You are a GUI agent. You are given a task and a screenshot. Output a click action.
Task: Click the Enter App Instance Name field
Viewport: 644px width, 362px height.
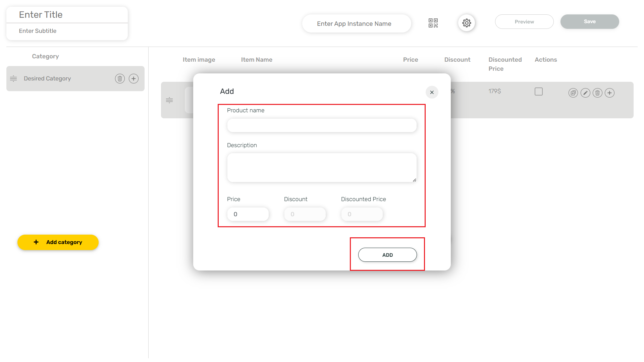[356, 24]
